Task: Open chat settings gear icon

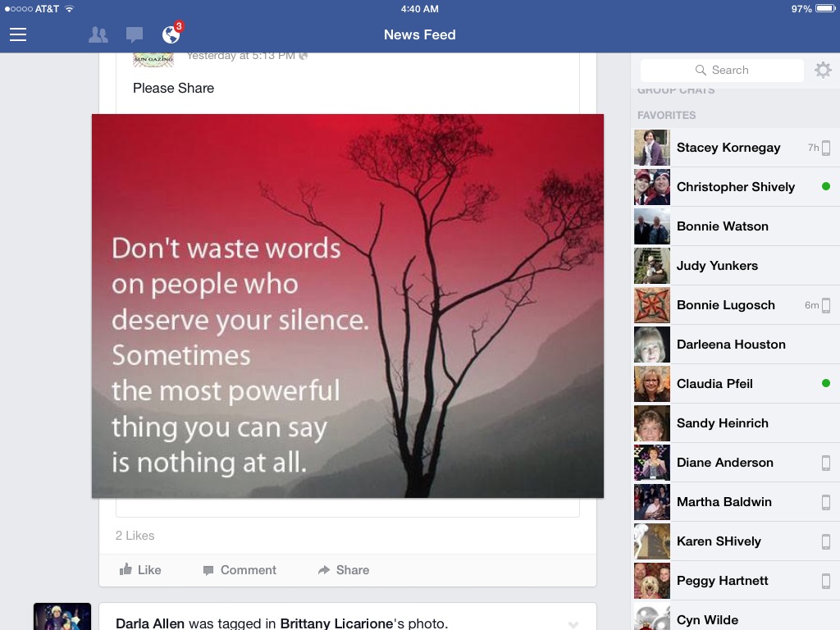Action: click(x=823, y=71)
